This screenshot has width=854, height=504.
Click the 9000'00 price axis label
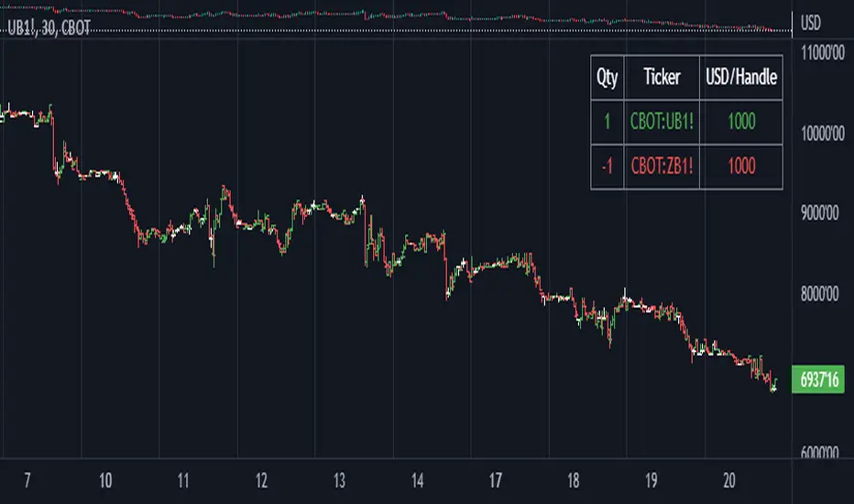click(820, 213)
